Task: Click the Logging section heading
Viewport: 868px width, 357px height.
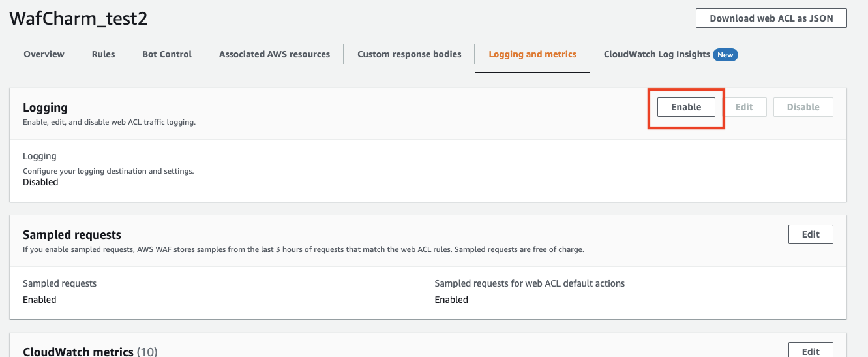Action: [x=45, y=108]
